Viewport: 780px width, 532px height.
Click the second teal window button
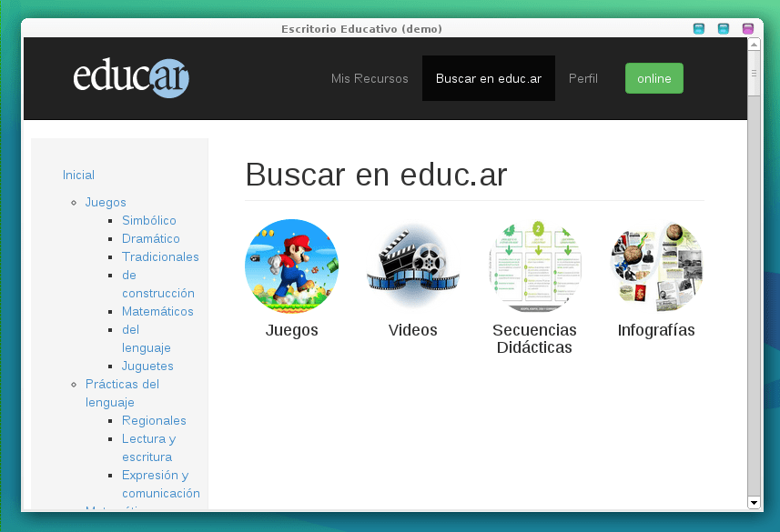724,29
